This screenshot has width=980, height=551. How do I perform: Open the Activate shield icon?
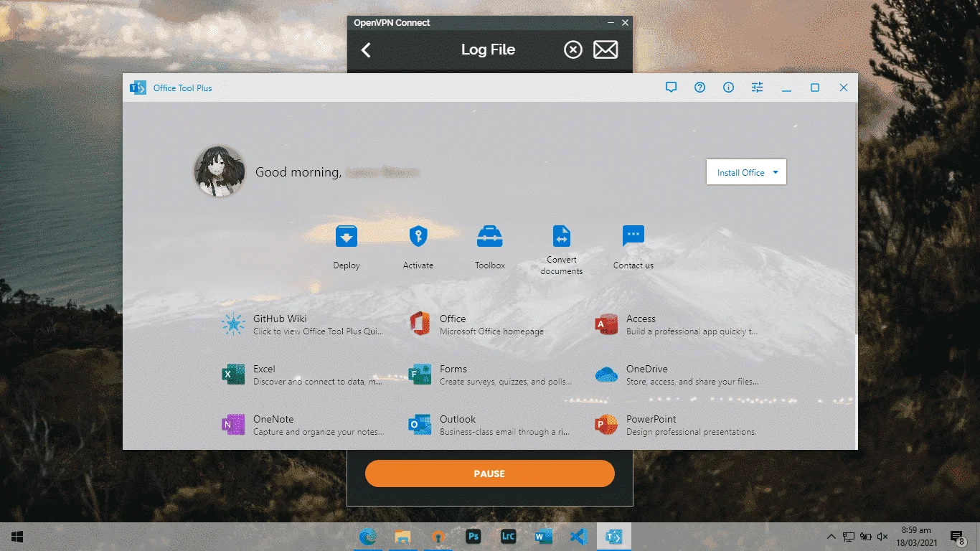tap(418, 236)
